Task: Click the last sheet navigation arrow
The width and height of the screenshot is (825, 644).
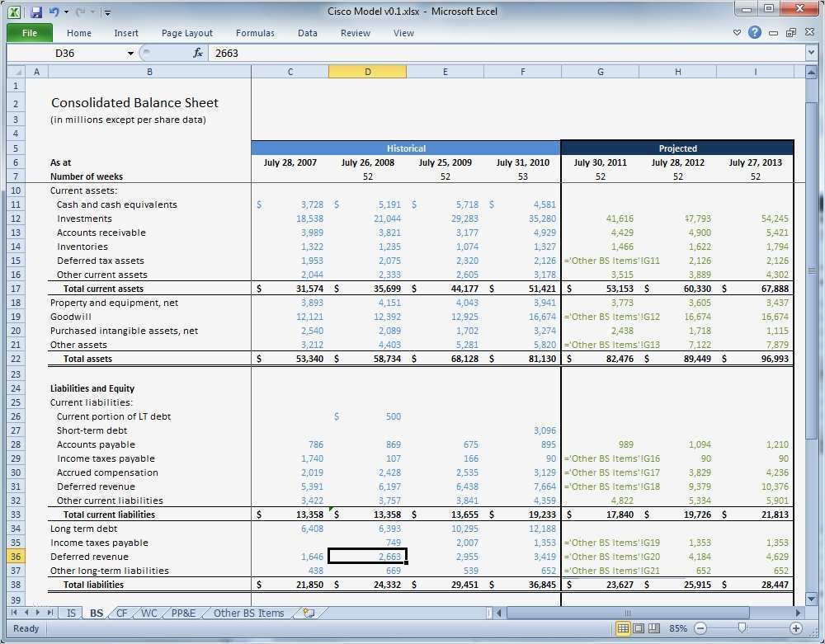Action: [x=49, y=613]
